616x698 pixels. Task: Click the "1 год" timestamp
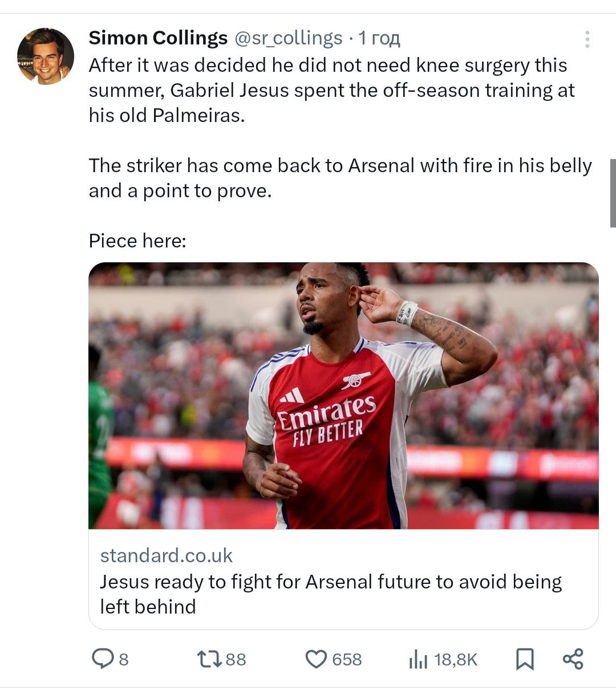(x=379, y=38)
